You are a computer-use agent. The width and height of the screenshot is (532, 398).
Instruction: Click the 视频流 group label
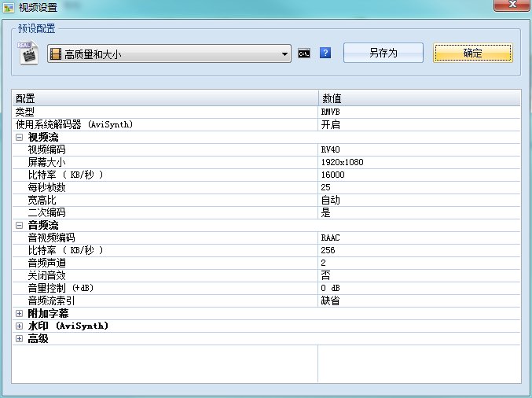43,137
